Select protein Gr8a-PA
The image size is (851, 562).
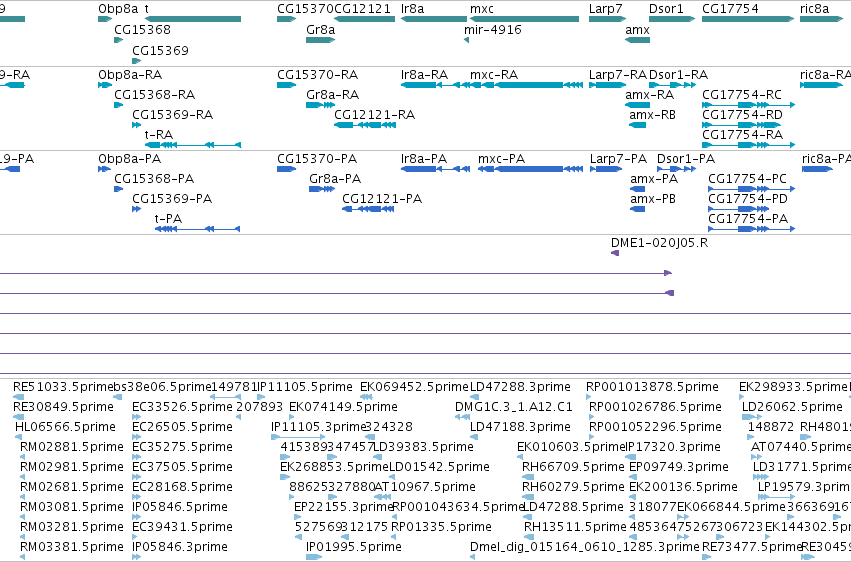click(x=335, y=179)
